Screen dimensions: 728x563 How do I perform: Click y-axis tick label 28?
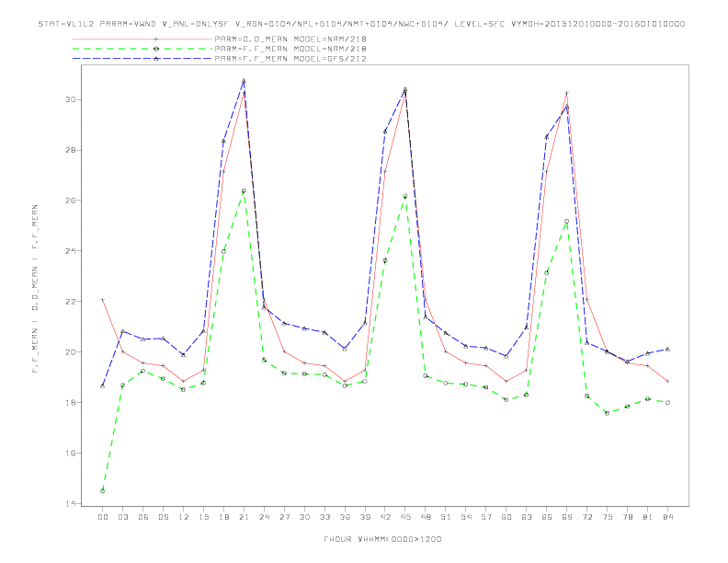coord(71,150)
